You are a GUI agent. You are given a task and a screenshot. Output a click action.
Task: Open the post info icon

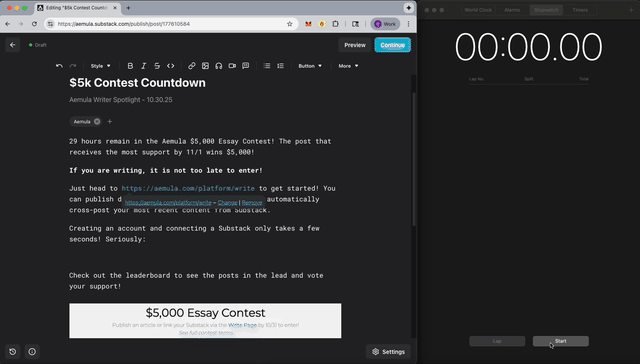click(x=32, y=351)
